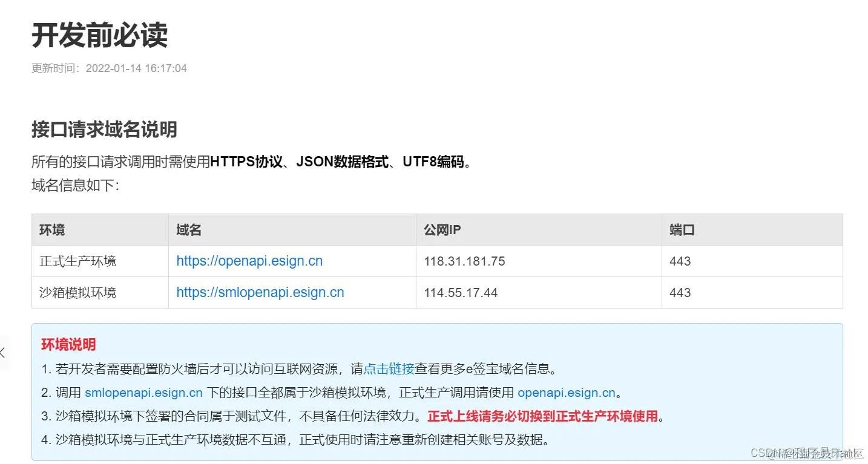Click the bold HTTPS协议 text
This screenshot has height=464, width=868.
(246, 162)
